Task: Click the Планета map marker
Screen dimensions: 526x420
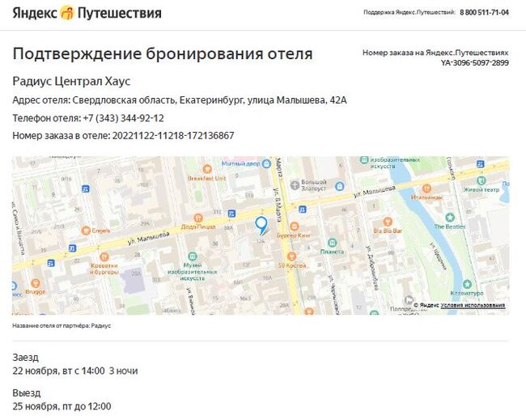Action: (x=332, y=243)
